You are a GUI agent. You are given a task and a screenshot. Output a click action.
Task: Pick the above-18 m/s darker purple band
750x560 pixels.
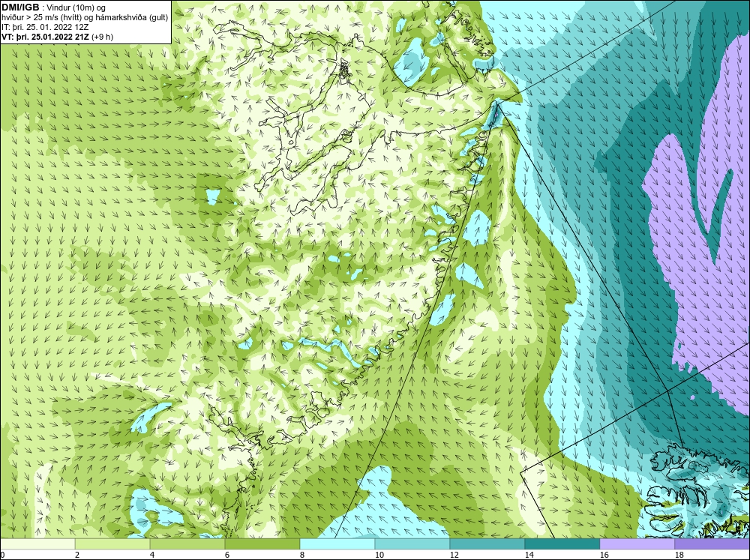[x=712, y=544]
